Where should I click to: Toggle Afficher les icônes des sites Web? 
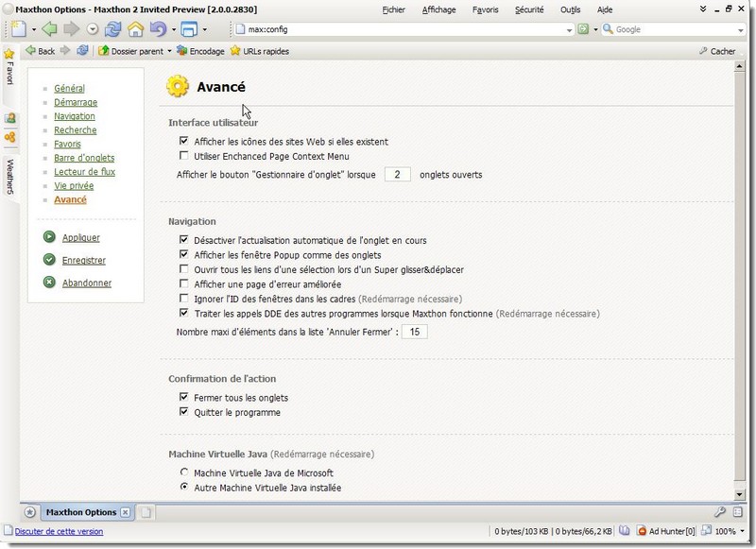click(x=183, y=141)
